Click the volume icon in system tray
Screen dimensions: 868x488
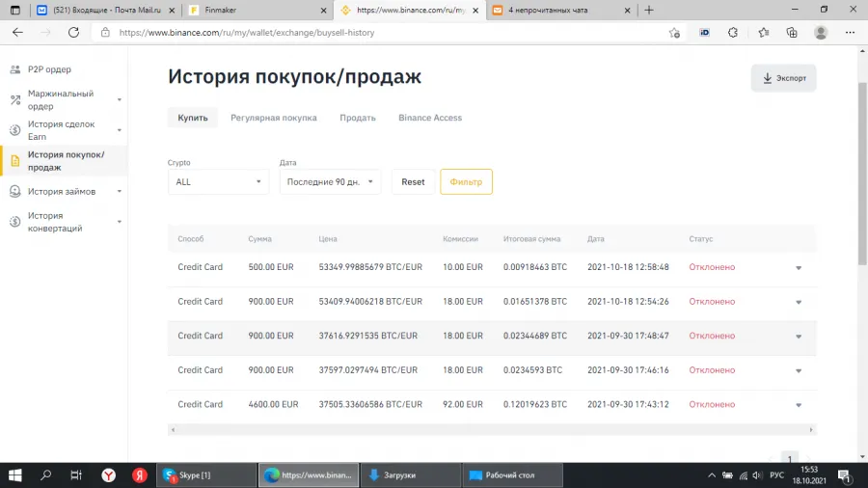tap(757, 475)
